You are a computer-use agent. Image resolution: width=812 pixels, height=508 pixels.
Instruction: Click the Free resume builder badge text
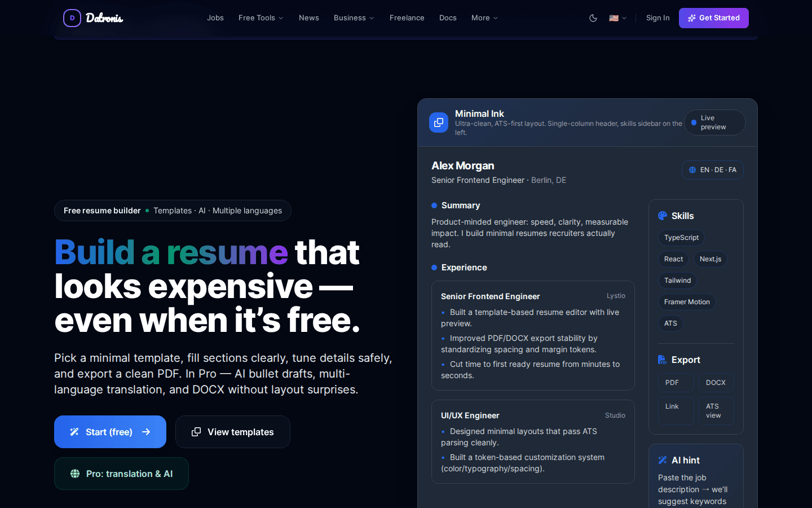click(x=102, y=211)
